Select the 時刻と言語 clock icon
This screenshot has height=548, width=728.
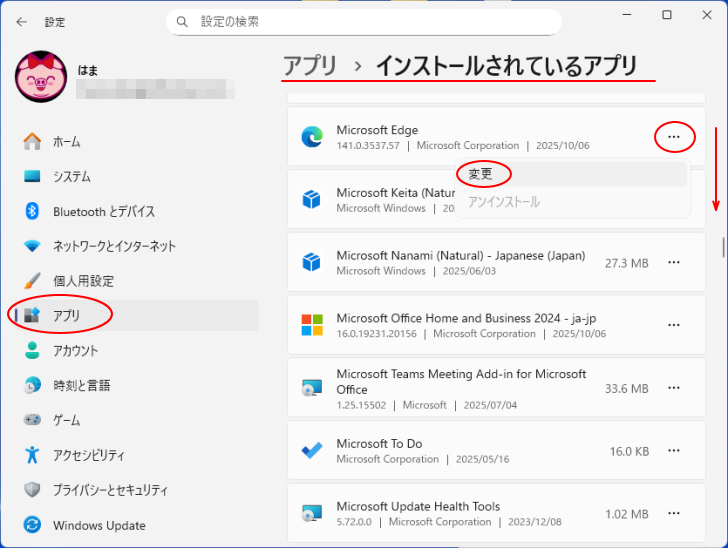(32, 385)
